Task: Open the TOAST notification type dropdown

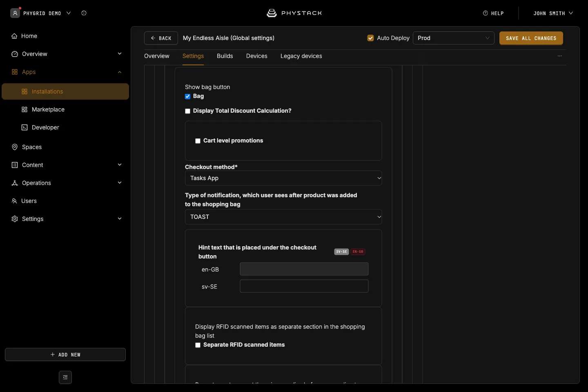Action: click(283, 217)
